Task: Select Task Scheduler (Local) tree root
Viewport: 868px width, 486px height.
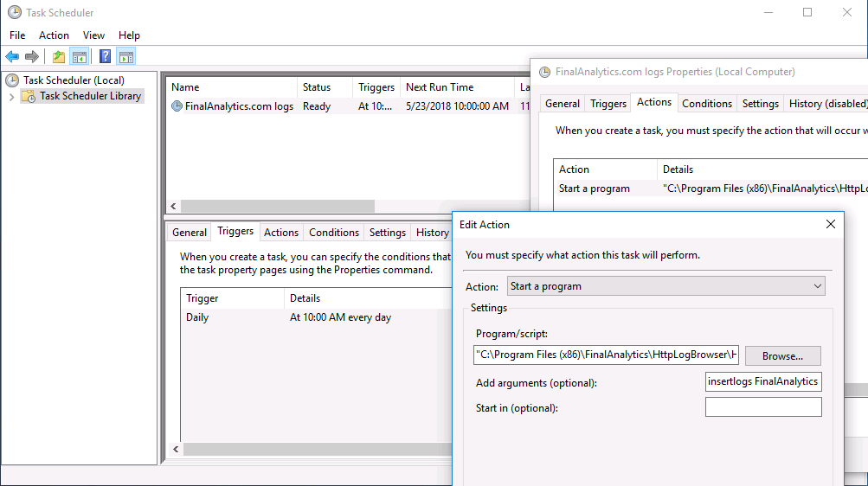Action: pos(74,80)
